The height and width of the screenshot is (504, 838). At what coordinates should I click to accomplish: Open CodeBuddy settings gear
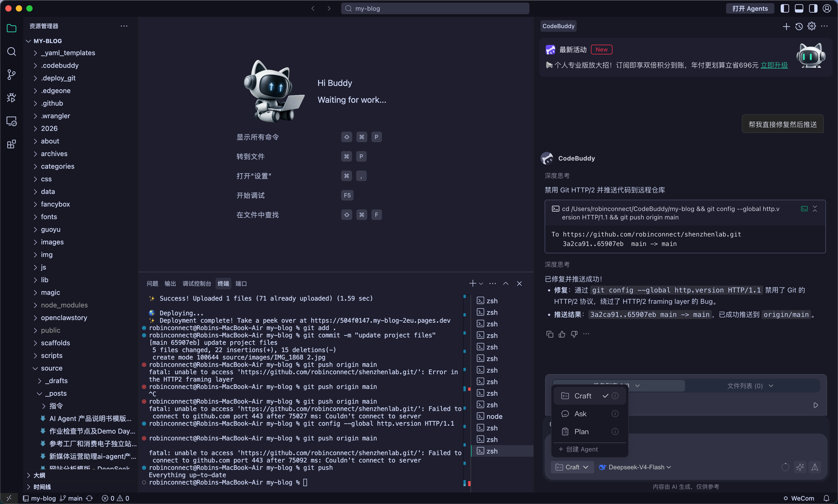coord(811,27)
